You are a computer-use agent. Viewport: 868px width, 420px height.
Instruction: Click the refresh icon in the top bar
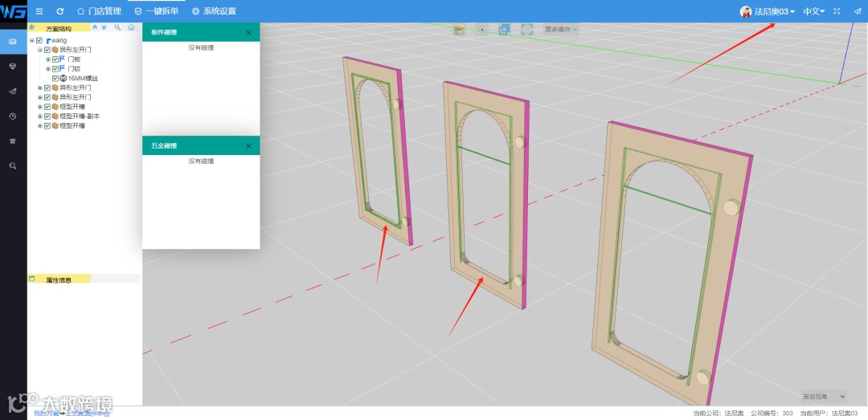pos(60,11)
